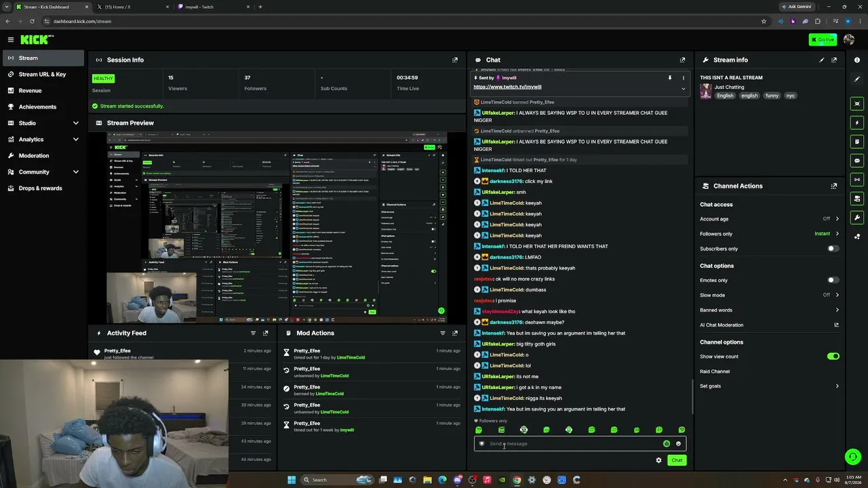868x488 pixels.
Task: Open the Mod Actions filter icon
Action: [x=443, y=333]
